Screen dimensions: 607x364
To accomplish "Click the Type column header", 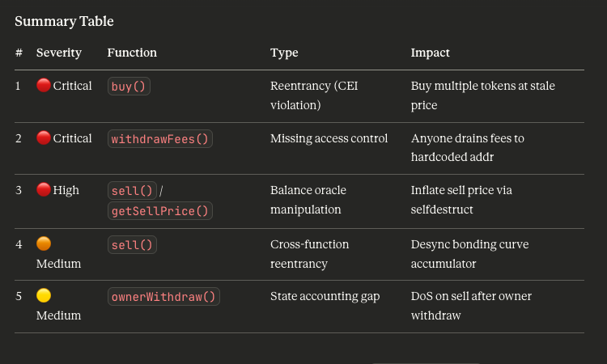I will point(284,53).
